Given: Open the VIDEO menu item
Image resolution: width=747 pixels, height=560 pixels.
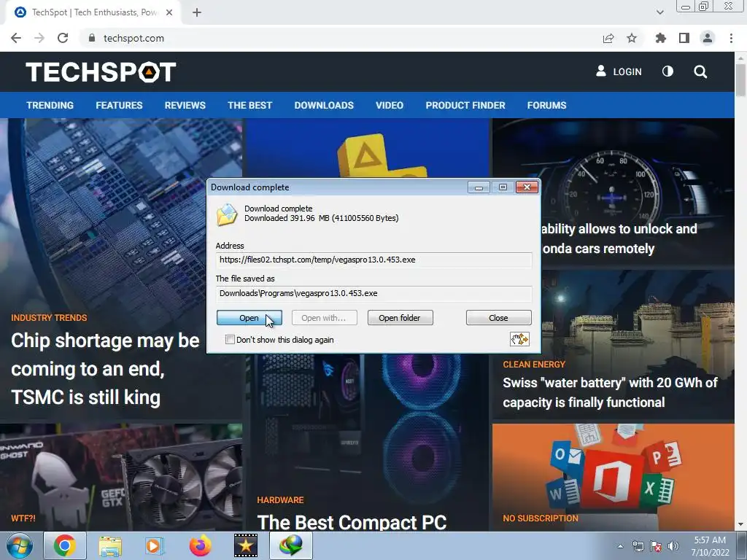Looking at the screenshot, I should pyautogui.click(x=390, y=105).
